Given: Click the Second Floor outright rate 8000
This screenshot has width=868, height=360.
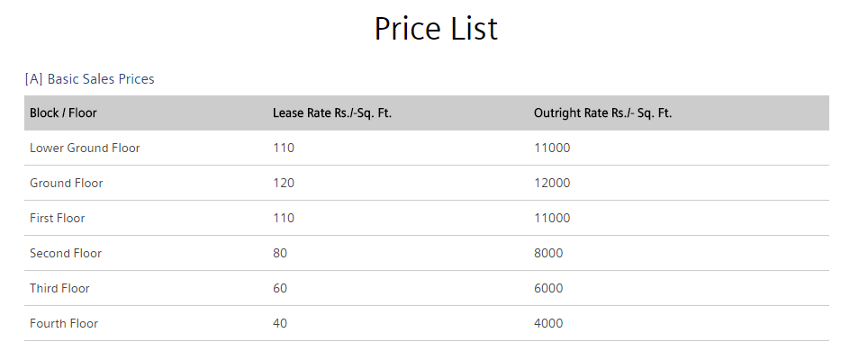Looking at the screenshot, I should pyautogui.click(x=548, y=253).
